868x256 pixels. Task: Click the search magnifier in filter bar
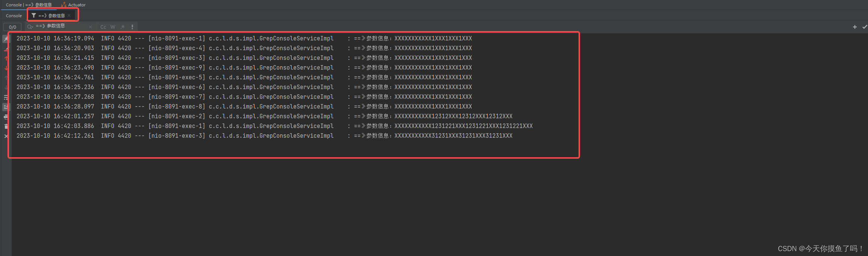[x=30, y=27]
